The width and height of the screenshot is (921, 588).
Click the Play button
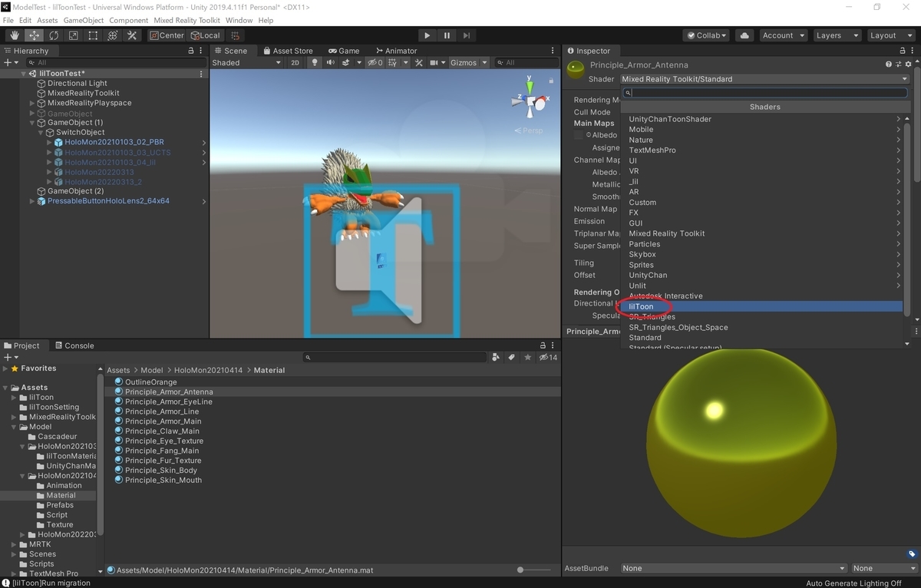(427, 35)
